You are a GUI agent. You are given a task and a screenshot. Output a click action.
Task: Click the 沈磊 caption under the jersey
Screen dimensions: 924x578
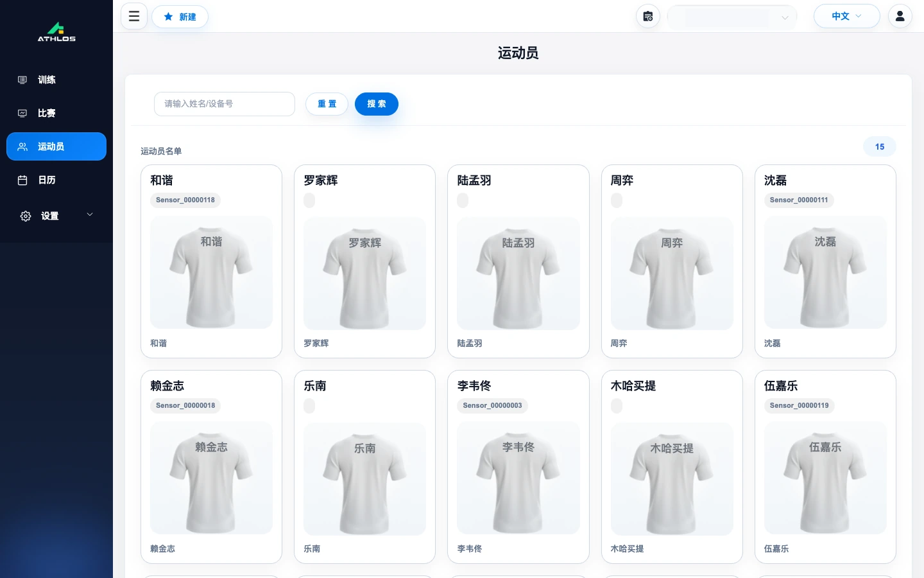[773, 344]
